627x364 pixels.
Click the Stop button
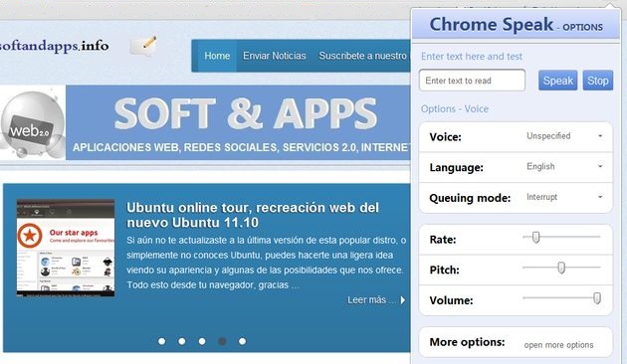tap(598, 81)
